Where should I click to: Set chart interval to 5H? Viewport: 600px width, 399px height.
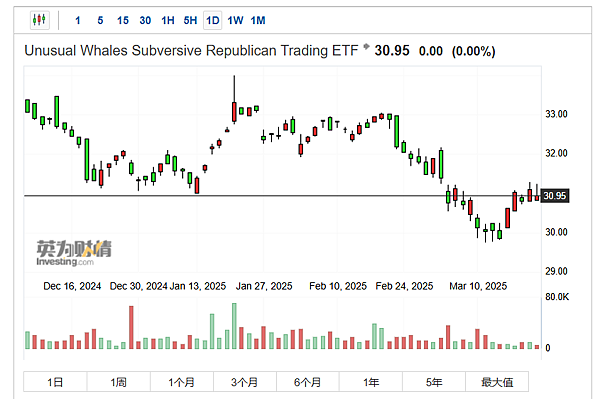(190, 20)
